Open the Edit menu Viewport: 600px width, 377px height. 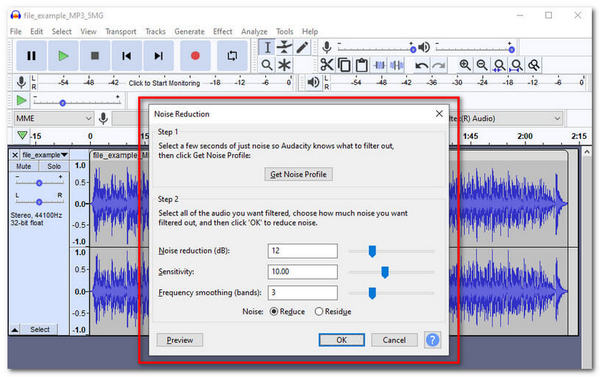(36, 31)
